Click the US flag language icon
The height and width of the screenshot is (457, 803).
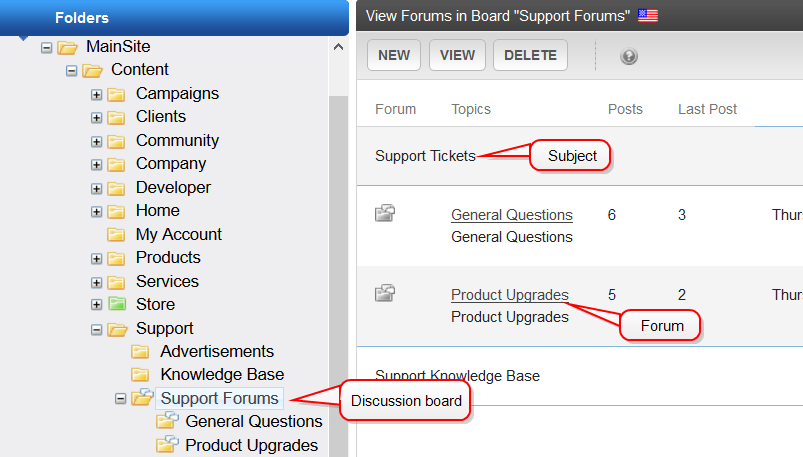[x=648, y=16]
